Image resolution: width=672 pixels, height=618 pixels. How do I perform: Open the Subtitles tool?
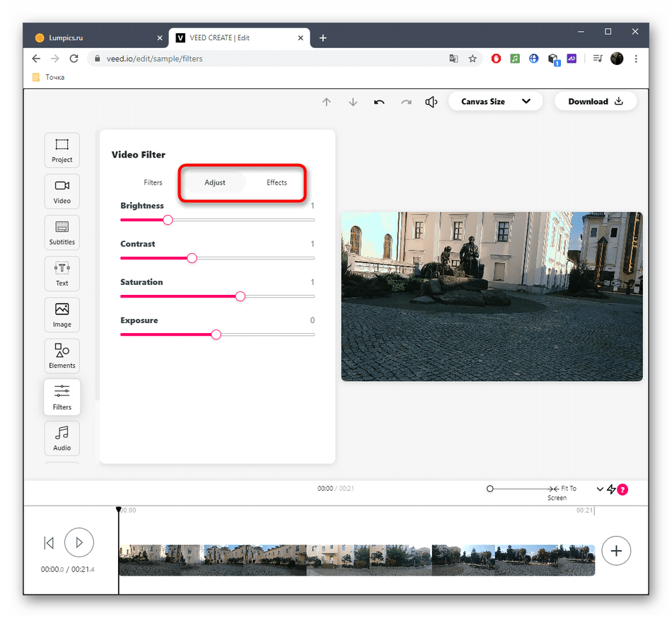coord(62,232)
